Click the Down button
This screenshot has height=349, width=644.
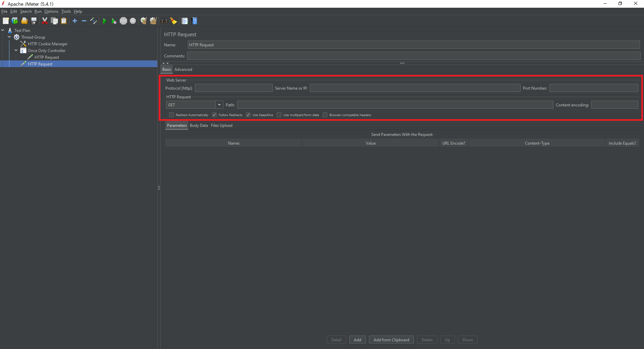pos(468,340)
